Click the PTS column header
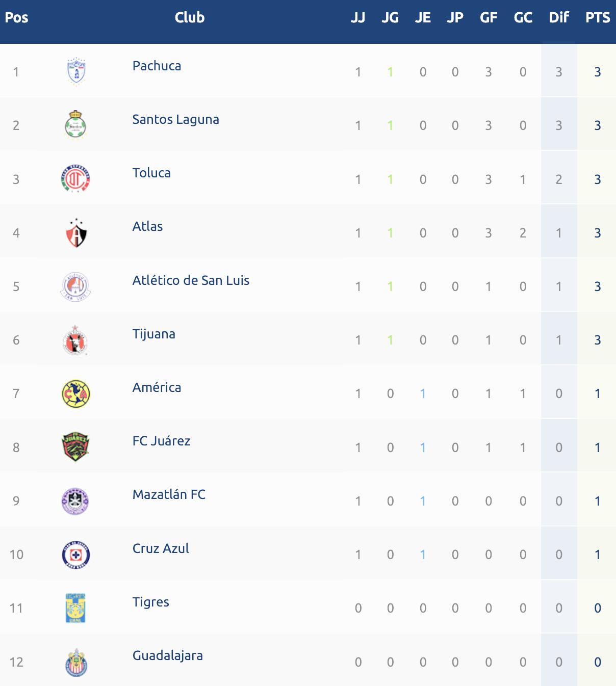This screenshot has width=616, height=686. click(x=597, y=18)
